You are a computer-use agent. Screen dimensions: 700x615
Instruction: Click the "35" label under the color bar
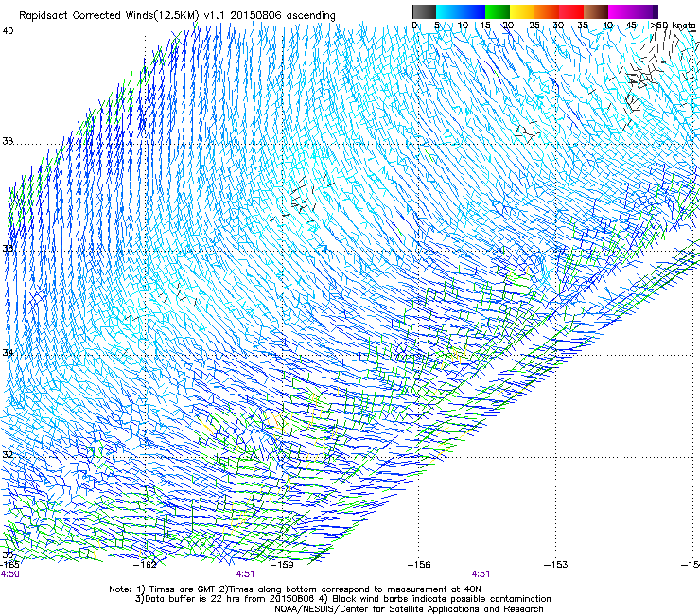583,25
